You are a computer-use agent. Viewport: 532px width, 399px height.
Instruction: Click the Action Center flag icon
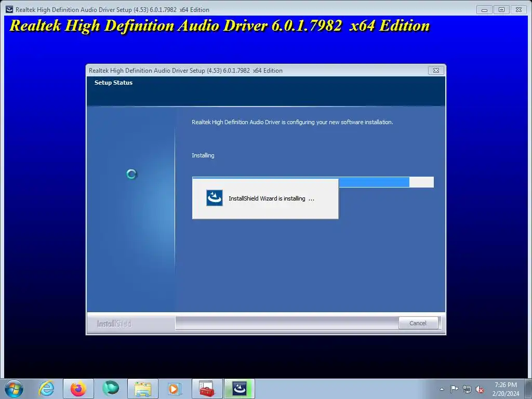(454, 389)
